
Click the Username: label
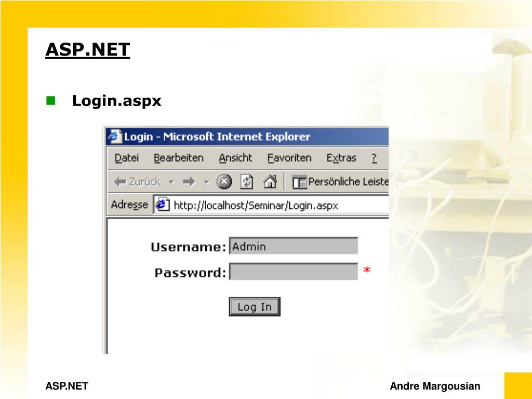tap(188, 247)
